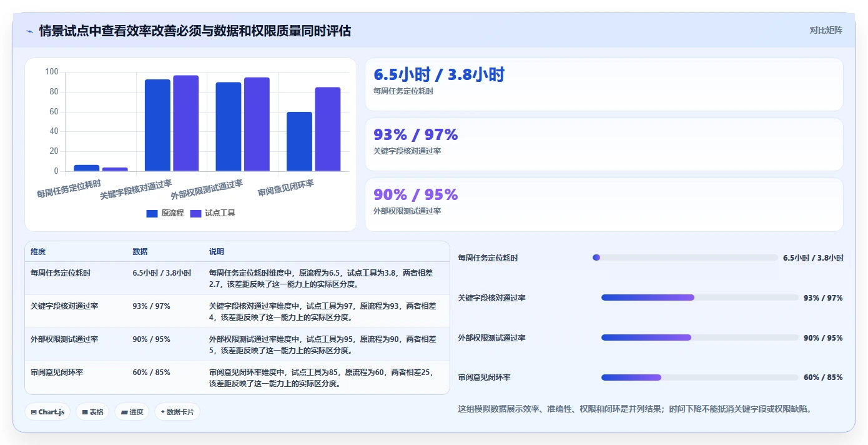
Task: Click chart axis label 审阅意见闭环率
Action: [286, 187]
